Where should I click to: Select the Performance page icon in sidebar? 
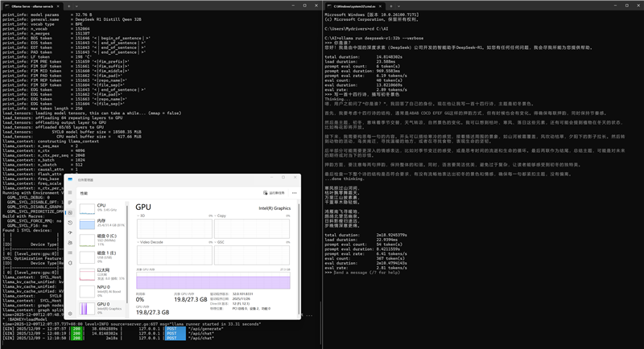pos(71,211)
